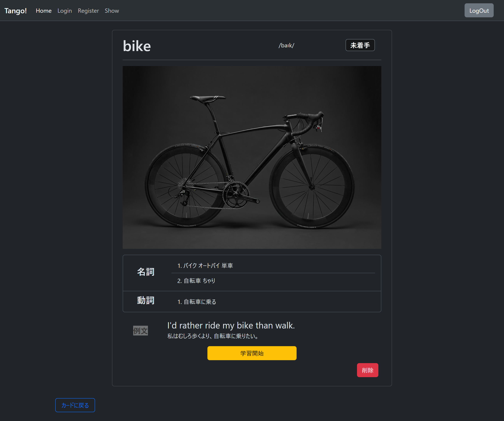
Task: Delete the word with 削除 button
Action: coord(367,370)
